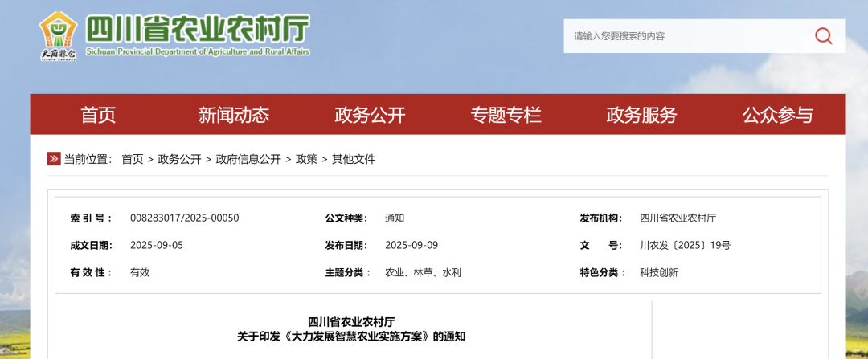
Task: Select the 发布机构 value 四川省农业农村厅
Action: pos(678,218)
